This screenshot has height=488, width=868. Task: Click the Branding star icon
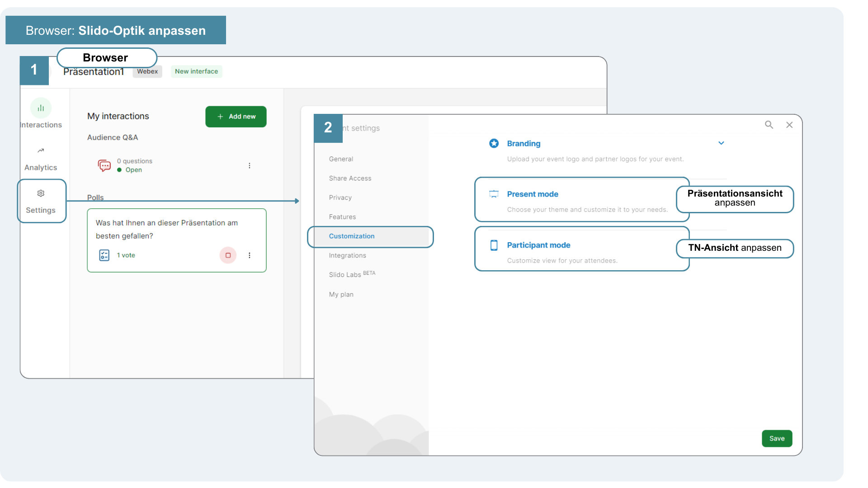[x=494, y=143]
